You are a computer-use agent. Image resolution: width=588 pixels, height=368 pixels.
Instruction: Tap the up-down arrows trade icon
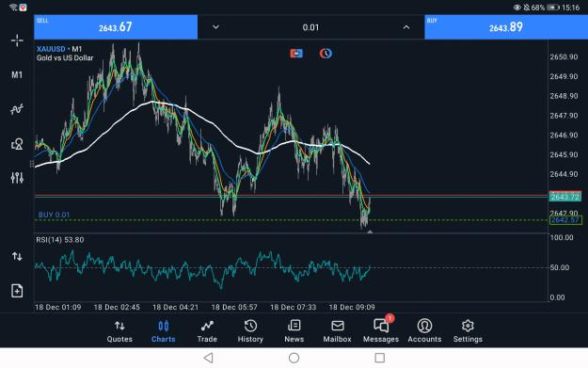[x=17, y=257]
